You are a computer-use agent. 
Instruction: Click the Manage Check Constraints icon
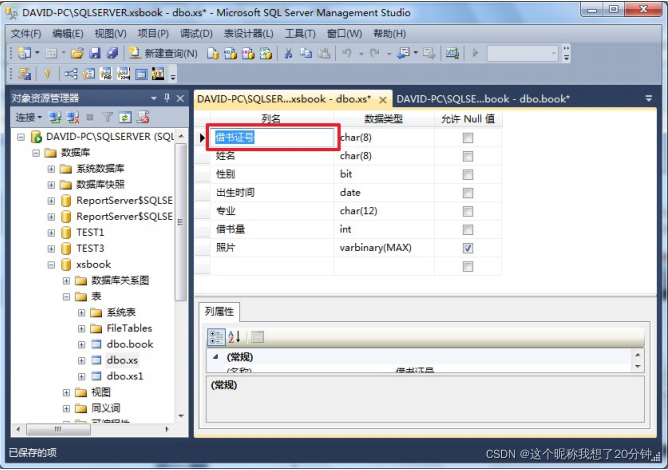click(141, 74)
